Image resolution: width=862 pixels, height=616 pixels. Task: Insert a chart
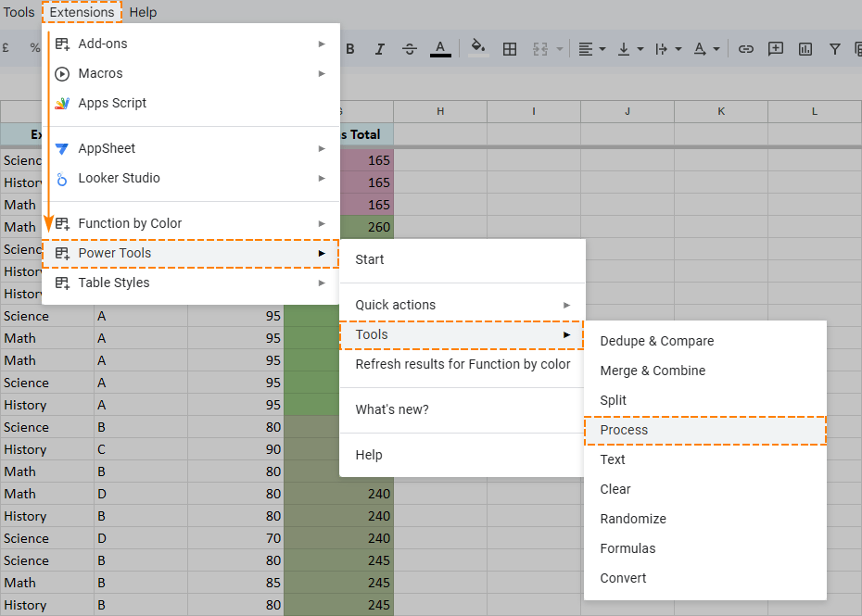[805, 48]
